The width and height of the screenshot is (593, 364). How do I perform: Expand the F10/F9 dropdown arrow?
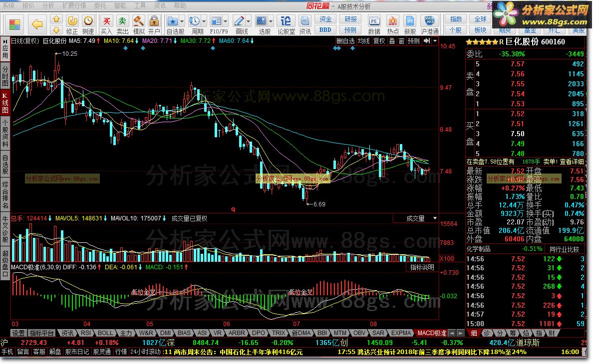pyautogui.click(x=226, y=21)
